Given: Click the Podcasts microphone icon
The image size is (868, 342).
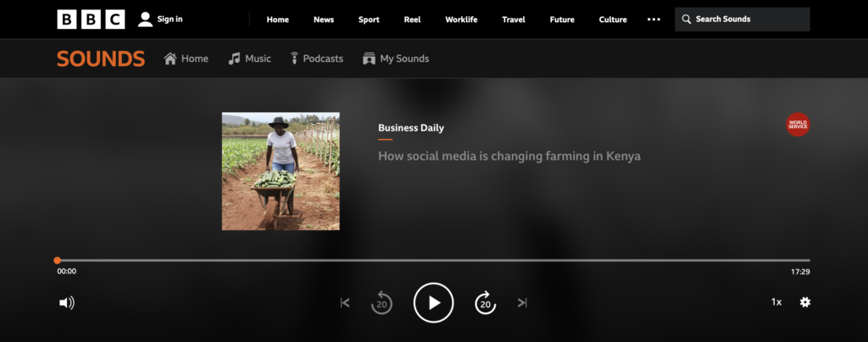Looking at the screenshot, I should click(294, 59).
